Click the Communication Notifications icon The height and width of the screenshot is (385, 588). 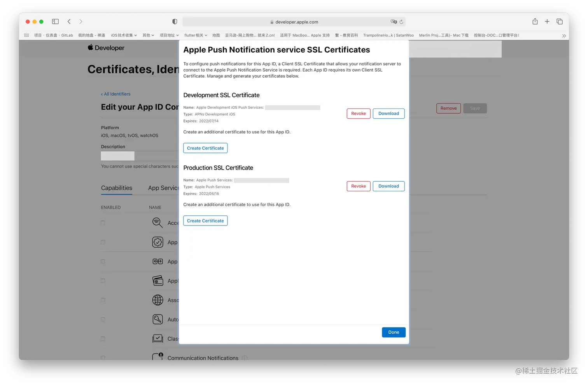click(157, 356)
